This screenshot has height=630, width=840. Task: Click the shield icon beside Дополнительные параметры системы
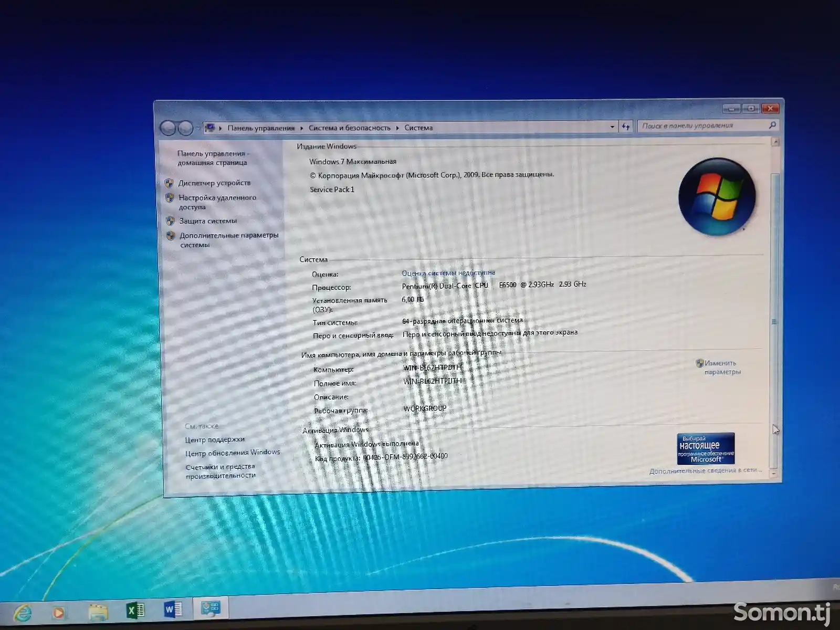click(171, 236)
